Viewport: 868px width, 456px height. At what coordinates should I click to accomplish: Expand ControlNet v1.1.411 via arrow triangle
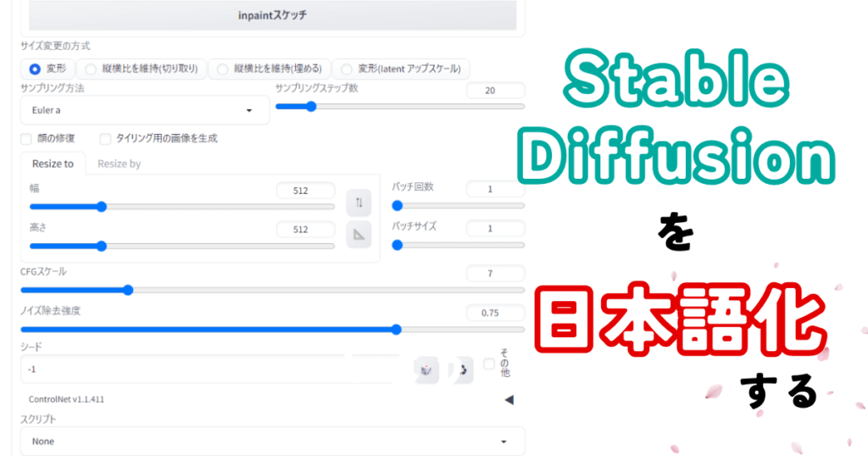pyautogui.click(x=509, y=399)
